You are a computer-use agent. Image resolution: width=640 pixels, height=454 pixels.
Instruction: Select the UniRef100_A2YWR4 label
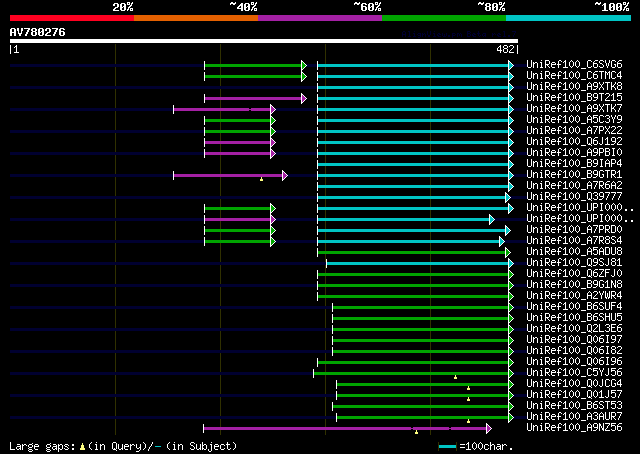[574, 296]
